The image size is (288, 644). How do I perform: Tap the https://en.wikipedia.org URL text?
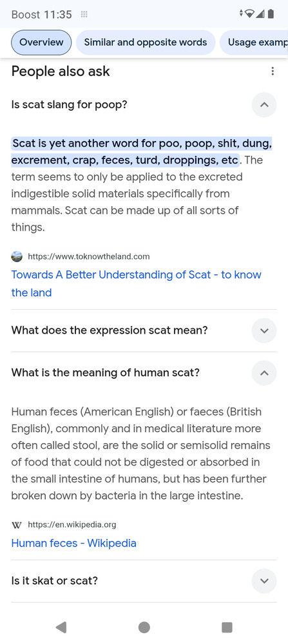72,524
